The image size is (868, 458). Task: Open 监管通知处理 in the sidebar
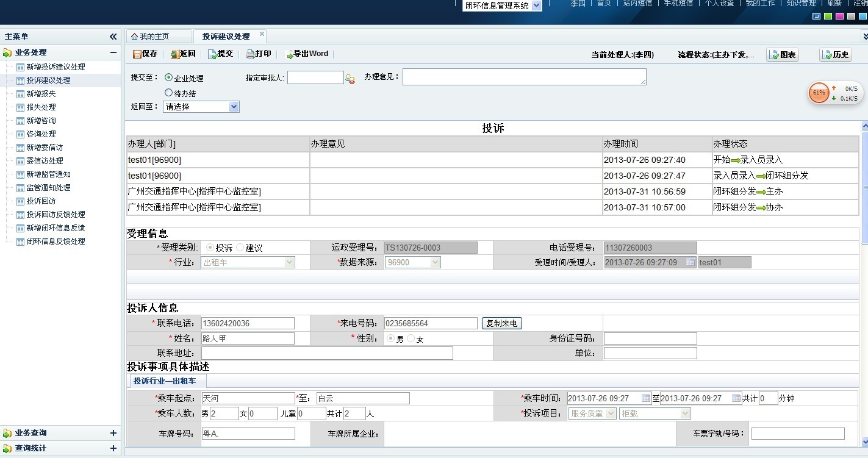click(48, 188)
